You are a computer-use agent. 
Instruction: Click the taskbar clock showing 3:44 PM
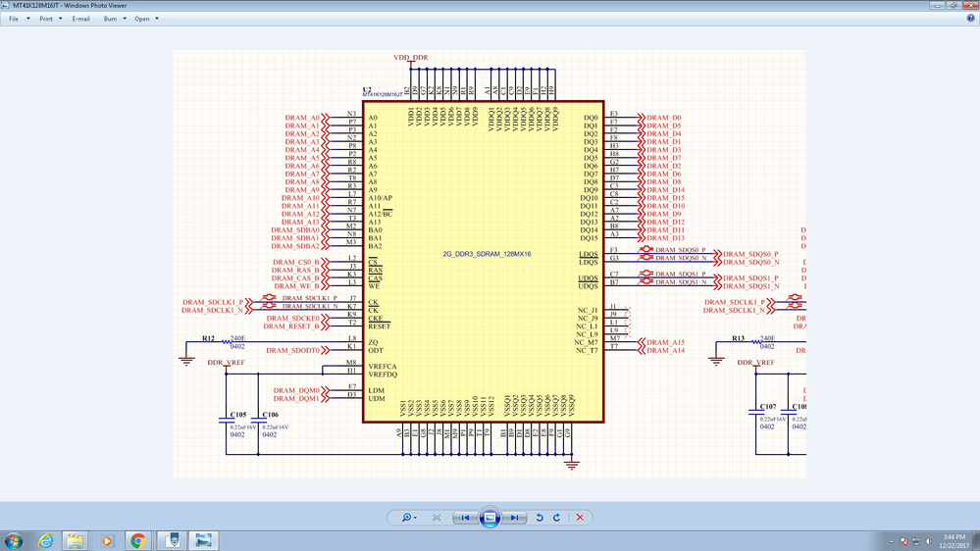coord(954,541)
